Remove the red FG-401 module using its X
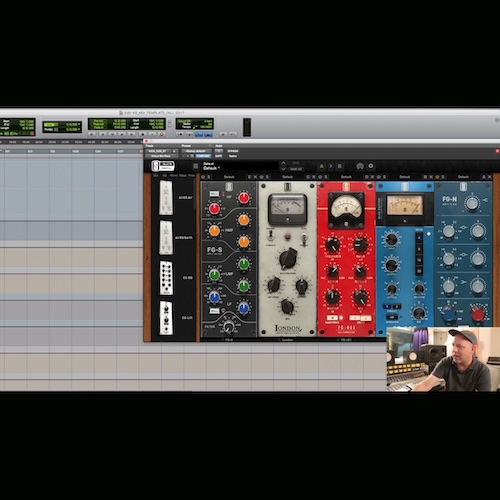 (373, 177)
